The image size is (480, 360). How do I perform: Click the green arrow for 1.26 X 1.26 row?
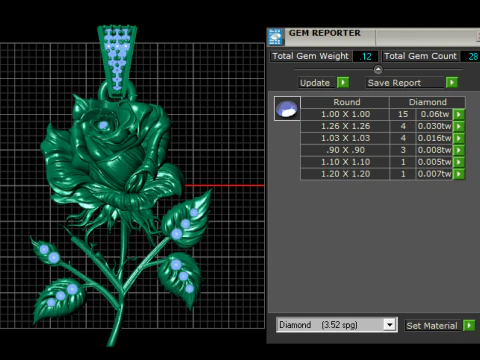[x=459, y=126]
